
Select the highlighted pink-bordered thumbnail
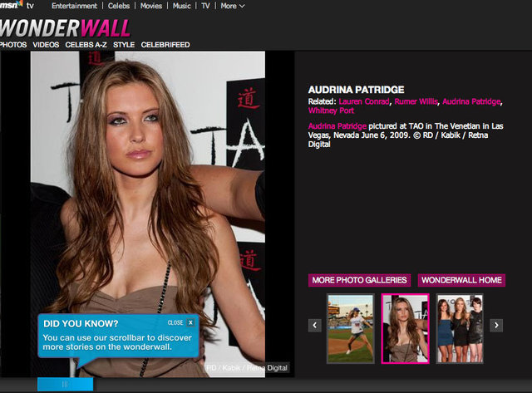point(405,328)
